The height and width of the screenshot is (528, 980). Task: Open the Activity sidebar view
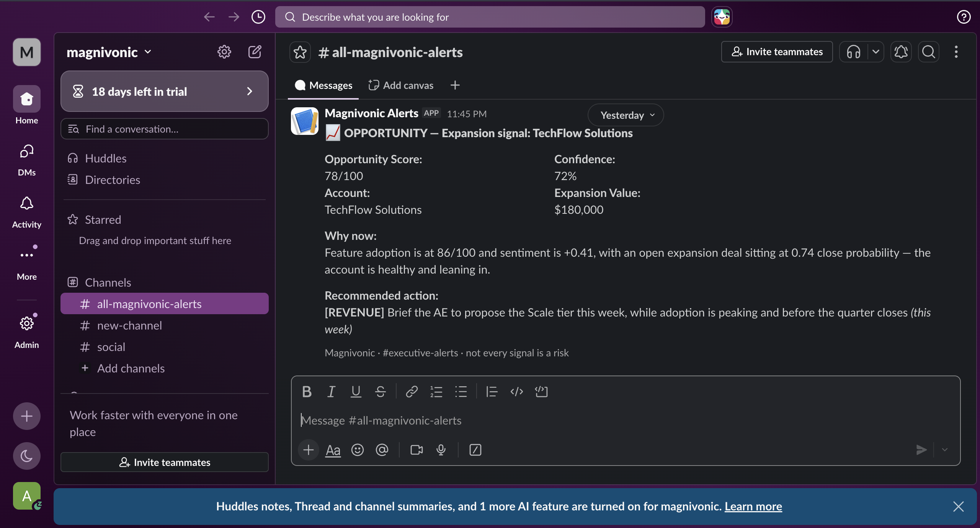[27, 212]
